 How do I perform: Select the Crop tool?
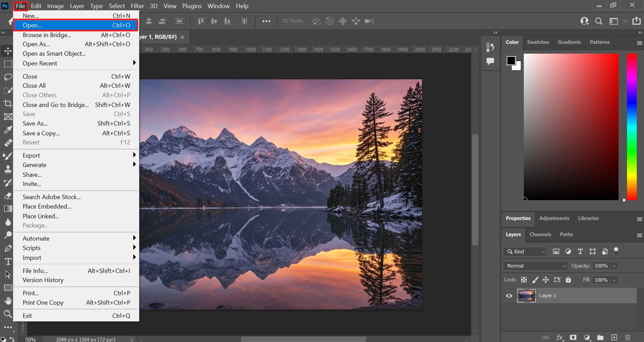pos(8,103)
